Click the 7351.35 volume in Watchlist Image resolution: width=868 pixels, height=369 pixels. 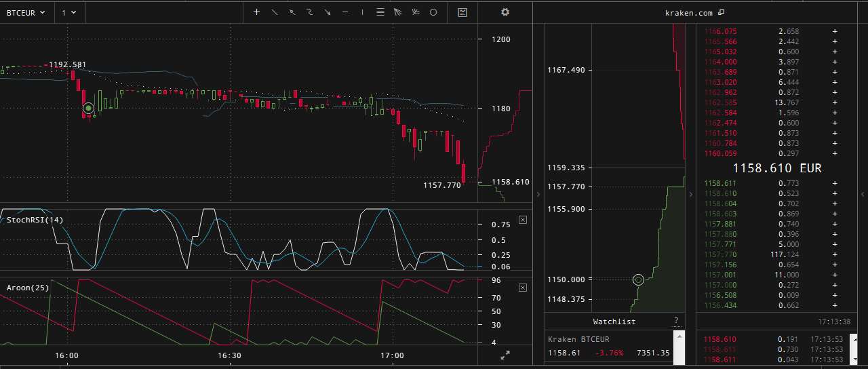click(653, 353)
